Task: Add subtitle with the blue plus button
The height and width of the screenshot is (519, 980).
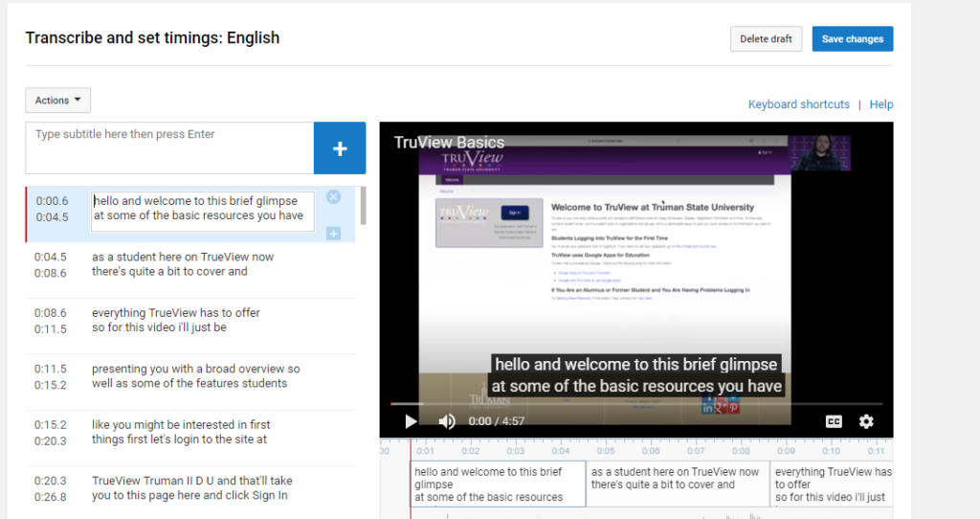Action: pos(340,148)
